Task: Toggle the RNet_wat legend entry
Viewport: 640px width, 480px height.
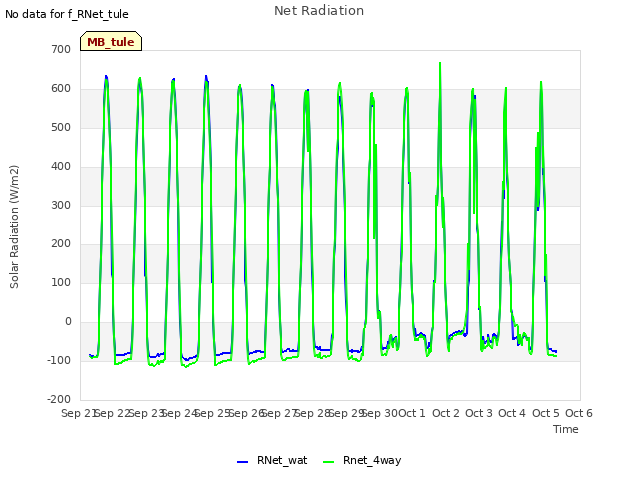Action: pyautogui.click(x=272, y=460)
